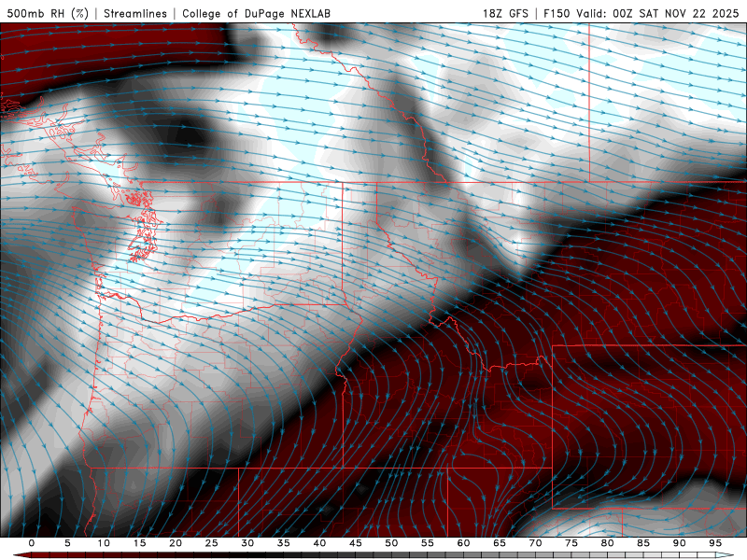Click the '80' value on color scale

pyautogui.click(x=607, y=543)
